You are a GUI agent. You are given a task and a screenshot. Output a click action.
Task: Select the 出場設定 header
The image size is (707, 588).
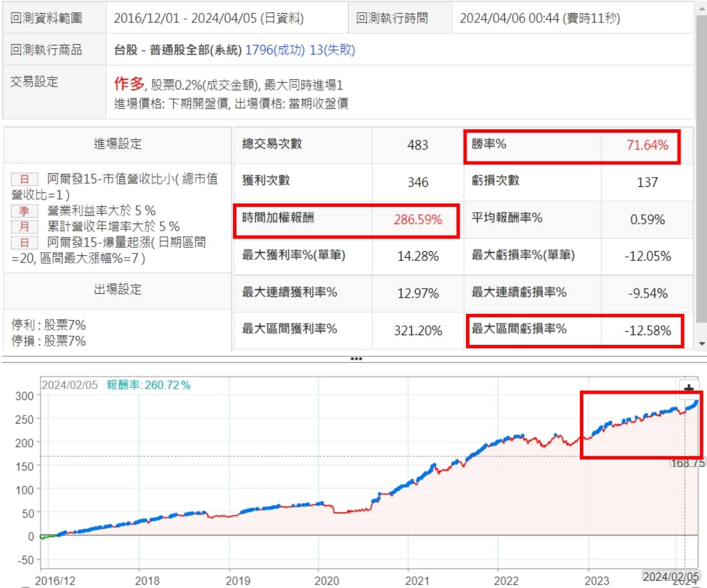coord(117,289)
